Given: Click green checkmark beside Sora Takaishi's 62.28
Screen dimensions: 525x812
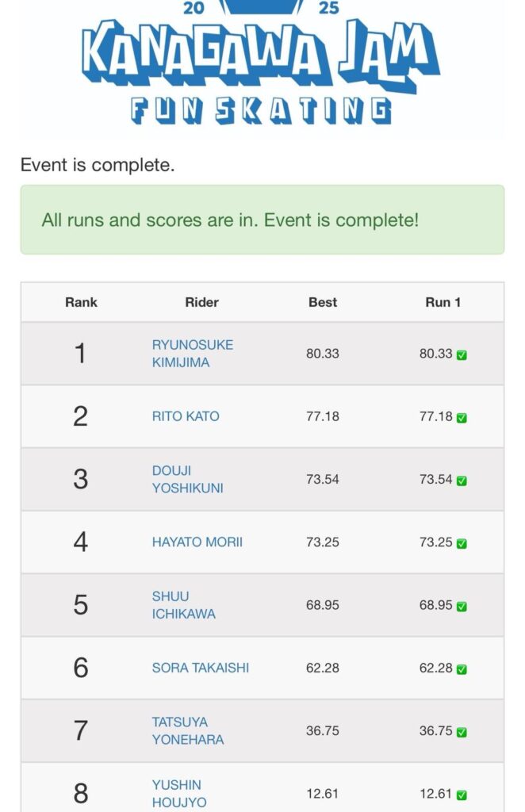Looking at the screenshot, I should (x=462, y=669).
